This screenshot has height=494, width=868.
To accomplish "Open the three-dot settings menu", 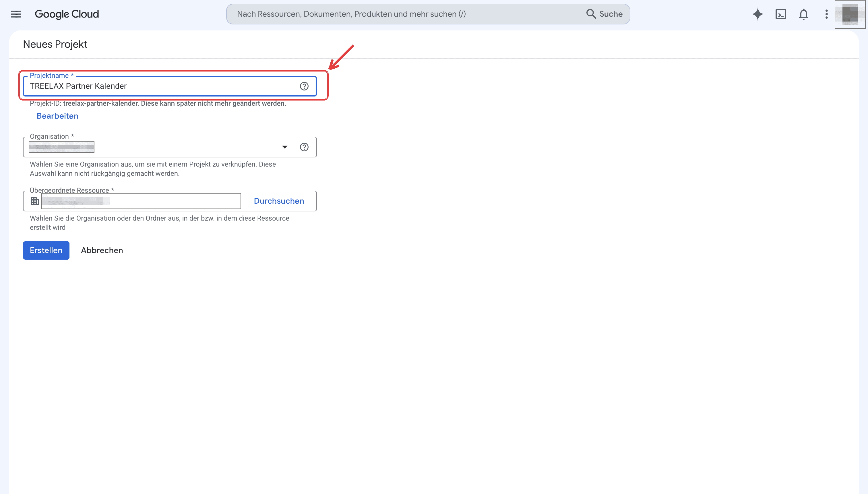I will pyautogui.click(x=827, y=14).
